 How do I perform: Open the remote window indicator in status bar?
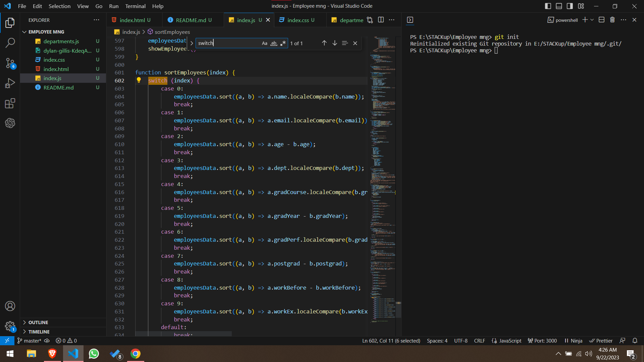(7, 341)
